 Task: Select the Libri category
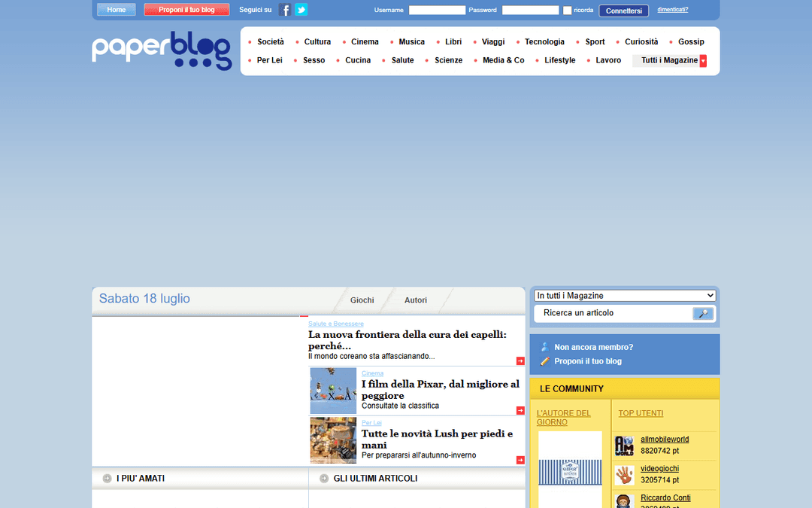453,42
